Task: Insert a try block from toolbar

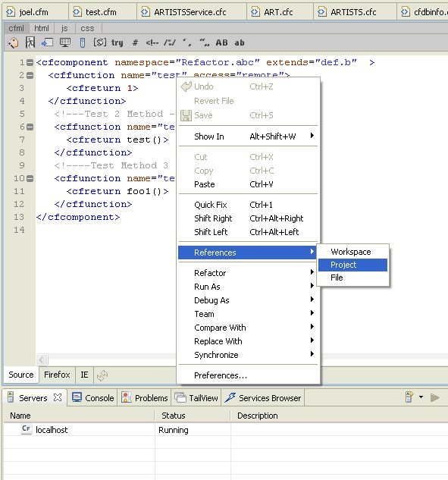Action: (117, 42)
